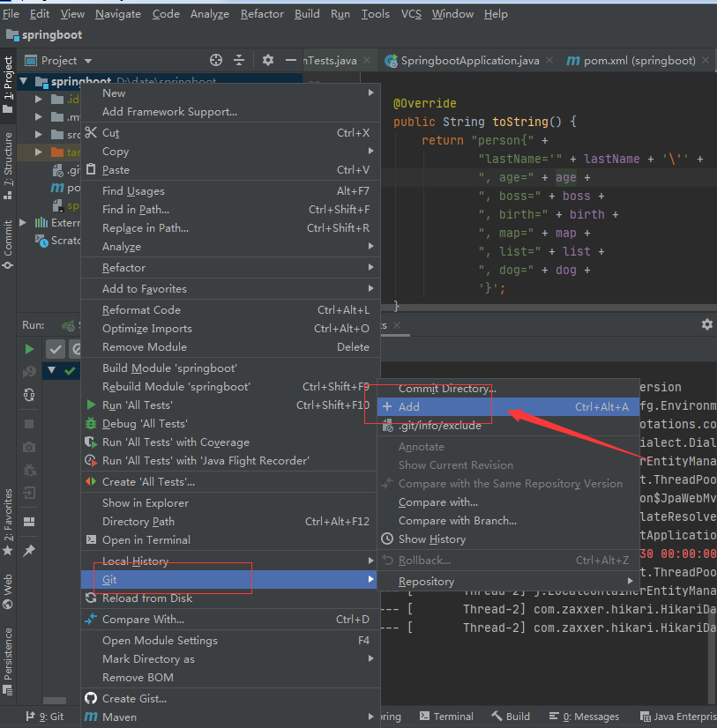Select Reformat Code entry
Viewport: 717px width, 728px height.
coord(231,309)
